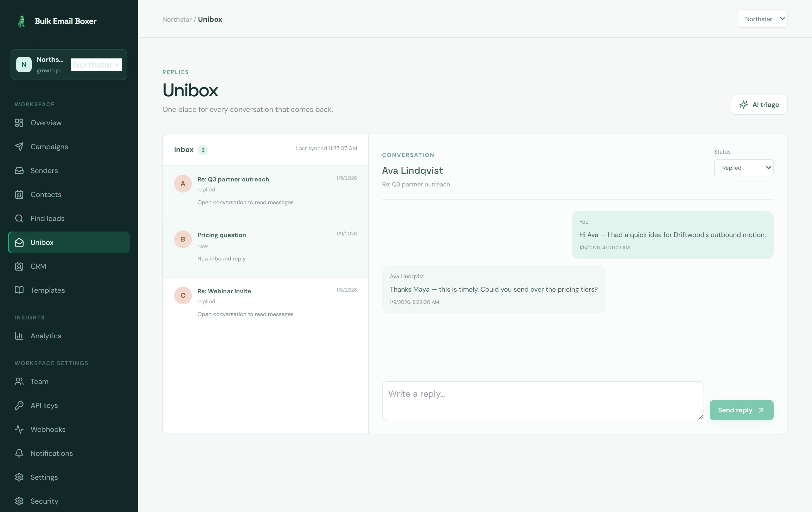The image size is (812, 512).
Task: Navigate to Webhooks settings
Action: pos(69,429)
